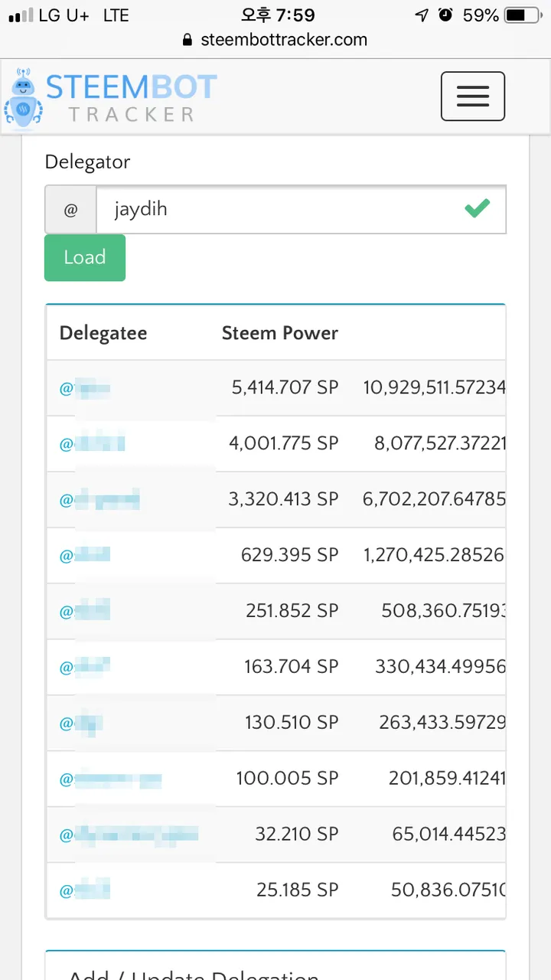This screenshot has height=980, width=551.
Task: Click the @ prefix beside the delegator field
Action: (70, 209)
